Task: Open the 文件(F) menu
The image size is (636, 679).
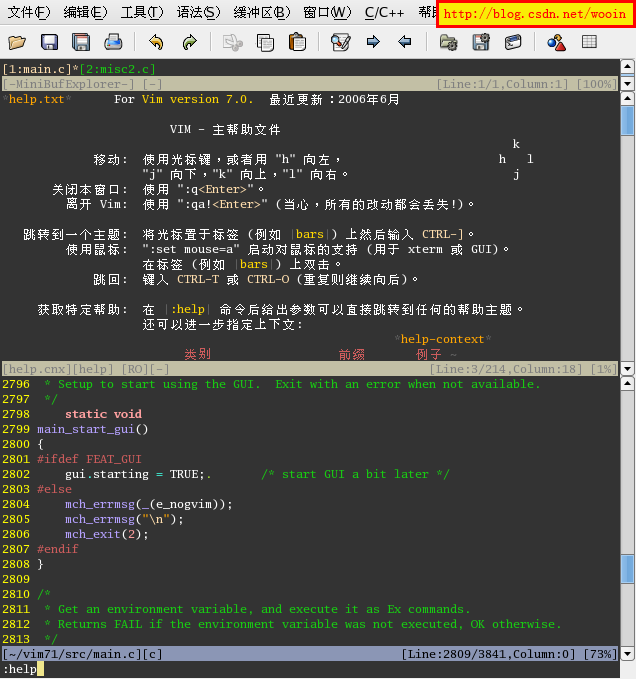Action: tap(29, 13)
